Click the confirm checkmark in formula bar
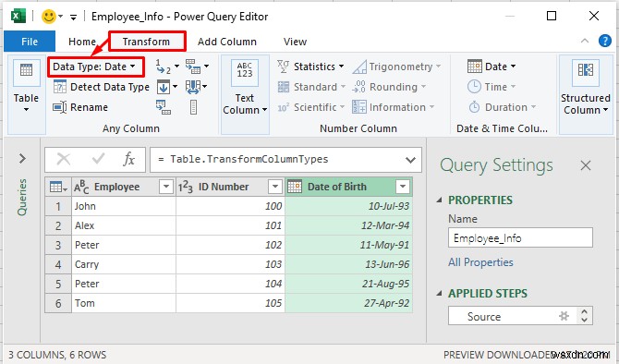 click(x=98, y=159)
